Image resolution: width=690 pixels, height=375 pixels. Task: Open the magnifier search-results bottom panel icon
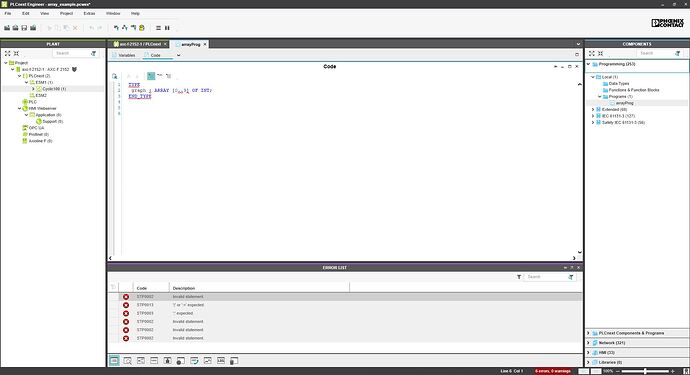[128, 360]
